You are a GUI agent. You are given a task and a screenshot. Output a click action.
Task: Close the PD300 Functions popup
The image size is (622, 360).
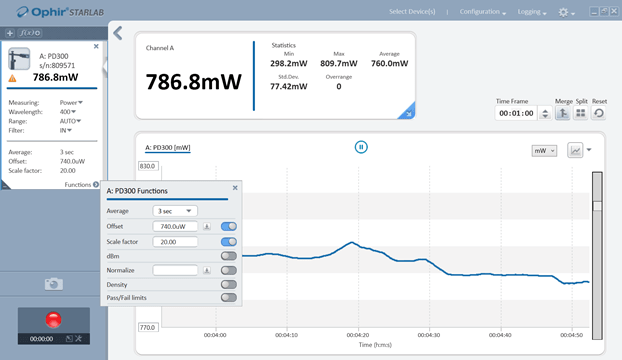(x=235, y=188)
